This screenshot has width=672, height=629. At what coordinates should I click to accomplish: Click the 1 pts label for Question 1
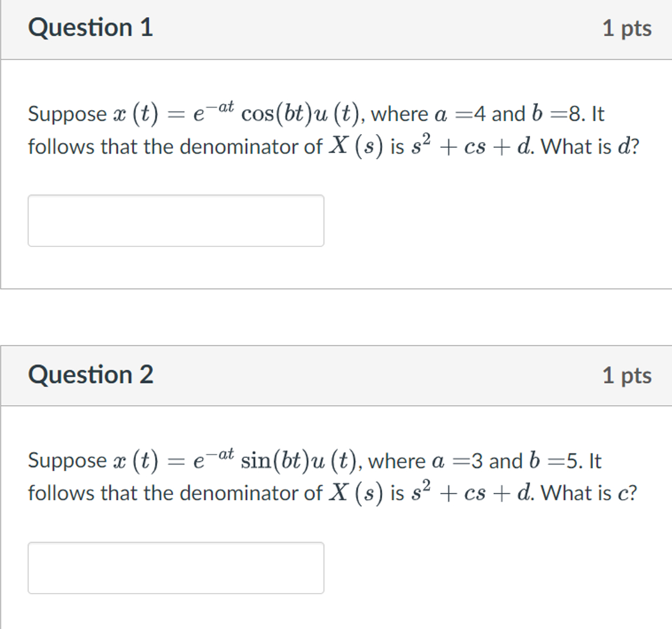(628, 28)
